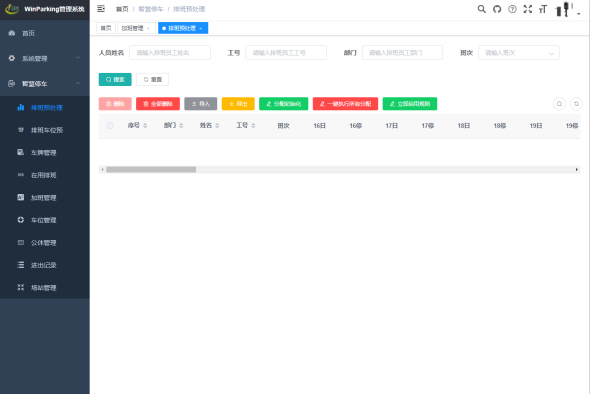Expand the 系统管理 sidebar menu
590x395 pixels.
[45, 58]
